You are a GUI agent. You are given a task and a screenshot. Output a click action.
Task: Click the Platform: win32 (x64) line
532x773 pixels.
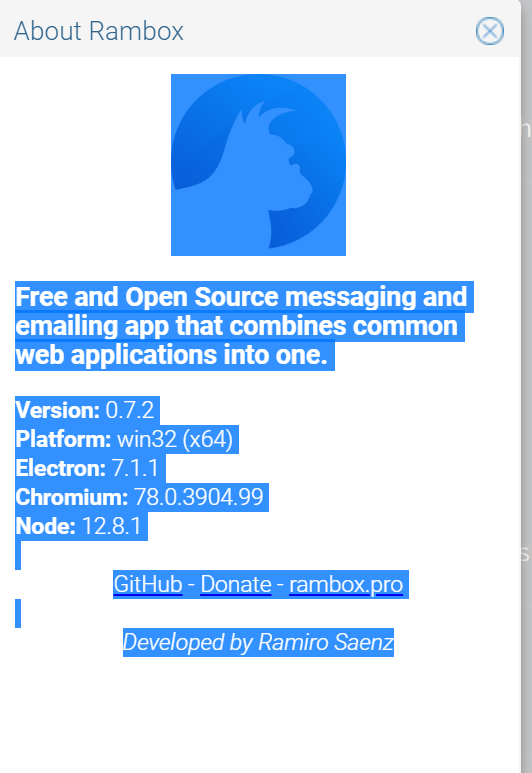[124, 439]
